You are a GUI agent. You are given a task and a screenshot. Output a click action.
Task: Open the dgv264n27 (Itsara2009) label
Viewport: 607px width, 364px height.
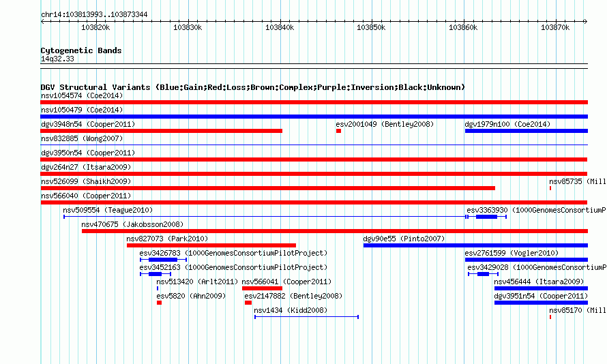(x=86, y=167)
